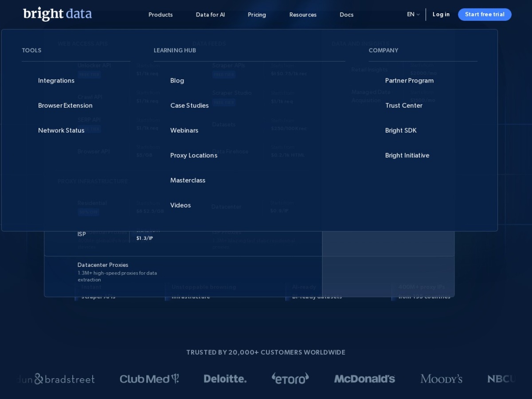Open the Bright Initiative link
Image resolution: width=532 pixels, height=399 pixels.
(x=407, y=155)
